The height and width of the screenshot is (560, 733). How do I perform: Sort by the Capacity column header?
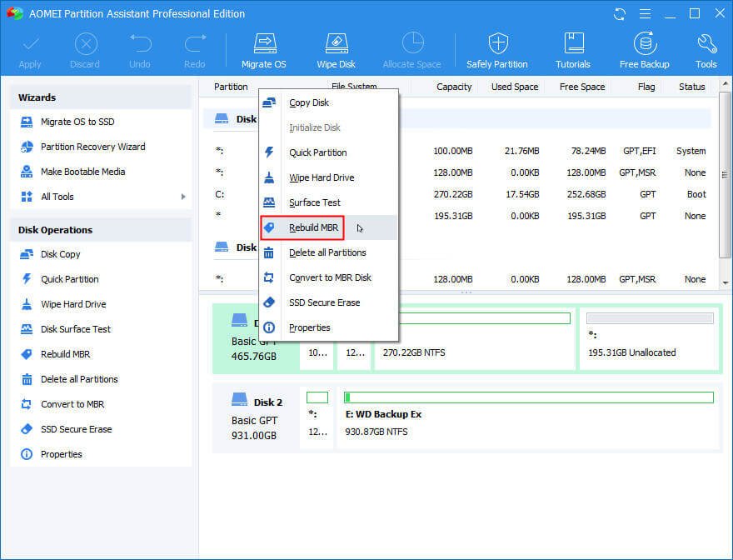click(x=453, y=87)
